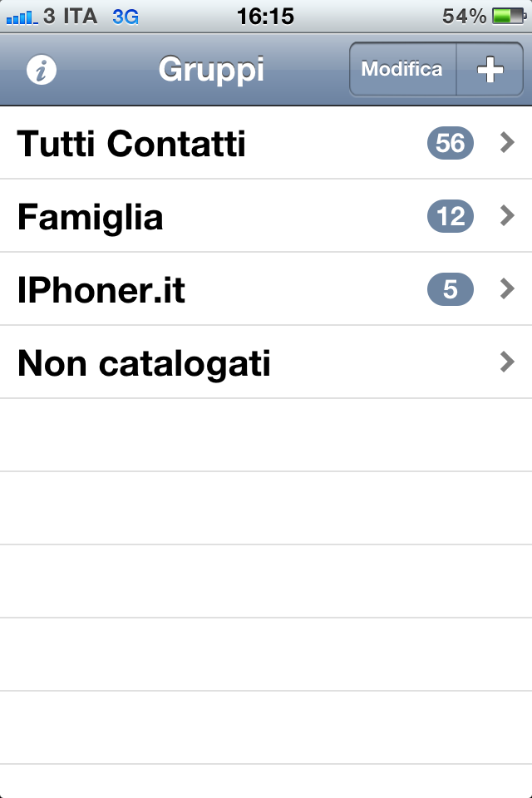Tap the 54% battery percentage text
This screenshot has height=798, width=532.
[x=464, y=17]
